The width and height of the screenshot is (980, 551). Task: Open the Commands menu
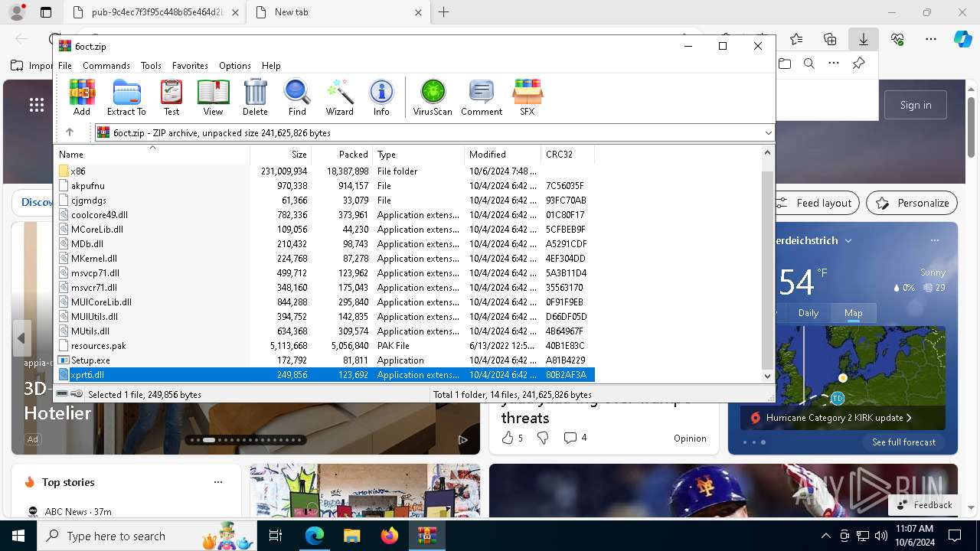point(106,66)
